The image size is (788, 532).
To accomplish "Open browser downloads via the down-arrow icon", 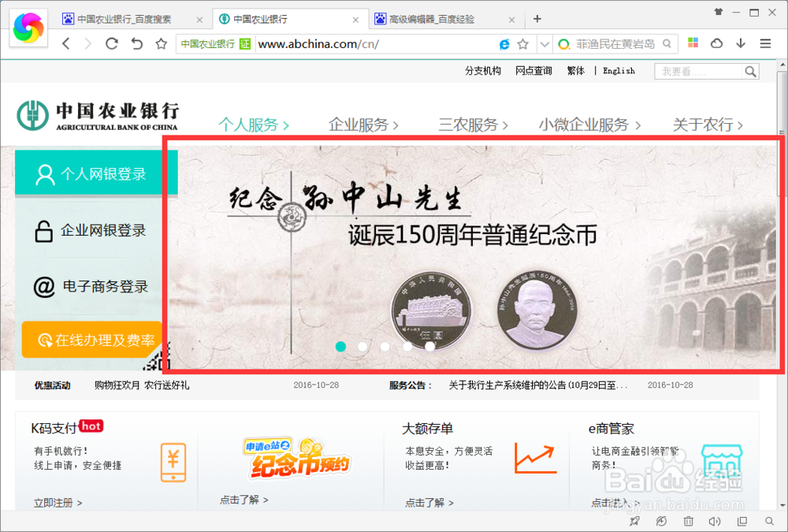I will click(741, 43).
